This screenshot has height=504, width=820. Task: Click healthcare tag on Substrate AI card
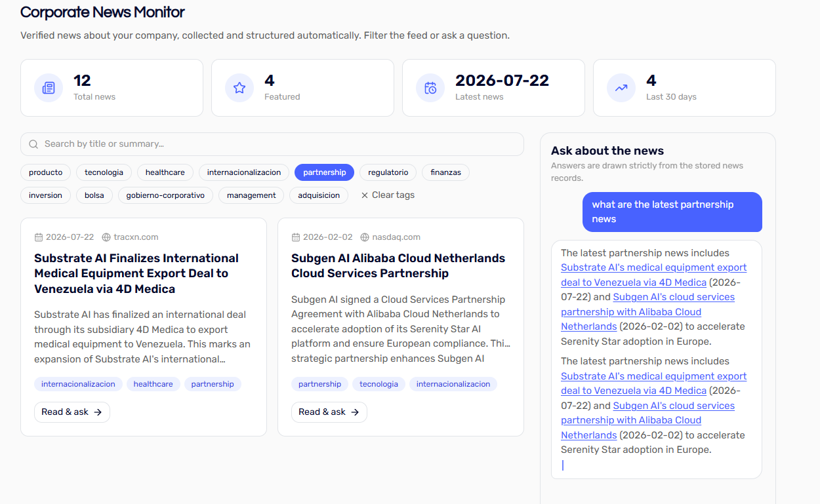[154, 384]
